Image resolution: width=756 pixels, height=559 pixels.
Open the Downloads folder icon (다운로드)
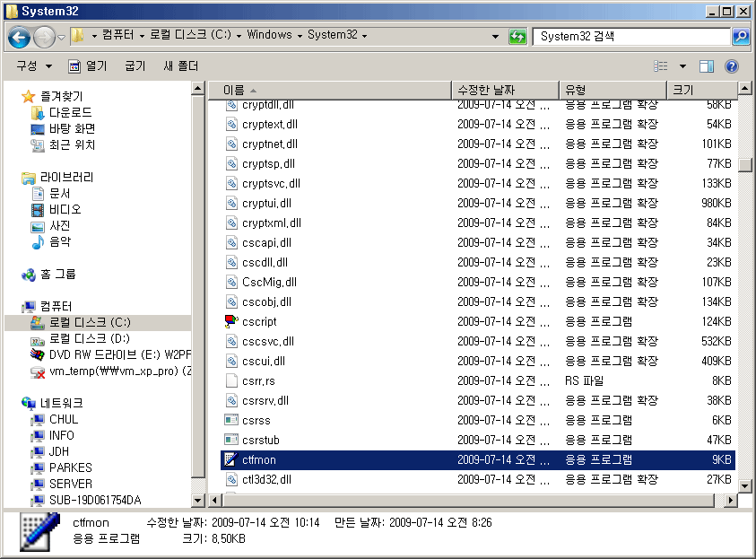[x=38, y=113]
